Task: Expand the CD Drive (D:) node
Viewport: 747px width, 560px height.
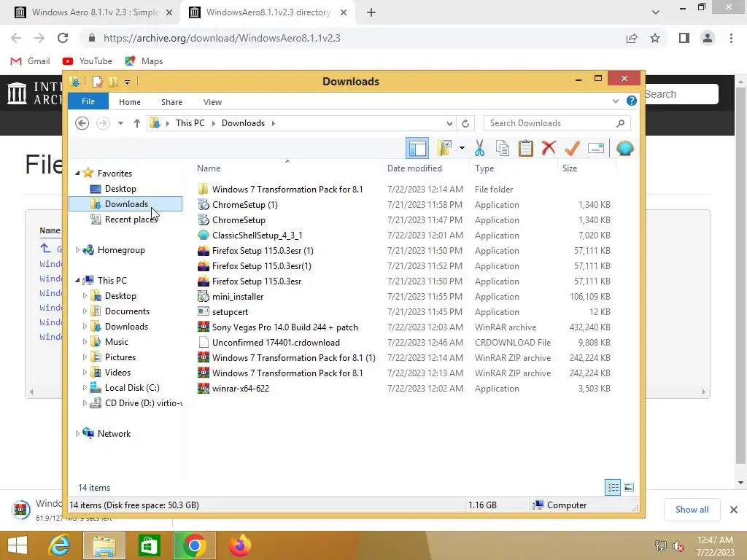Action: coord(85,403)
